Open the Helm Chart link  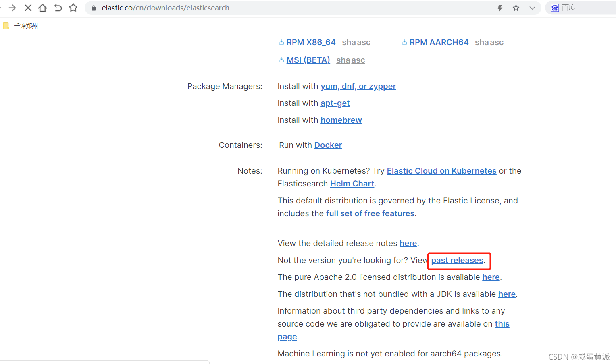(352, 184)
